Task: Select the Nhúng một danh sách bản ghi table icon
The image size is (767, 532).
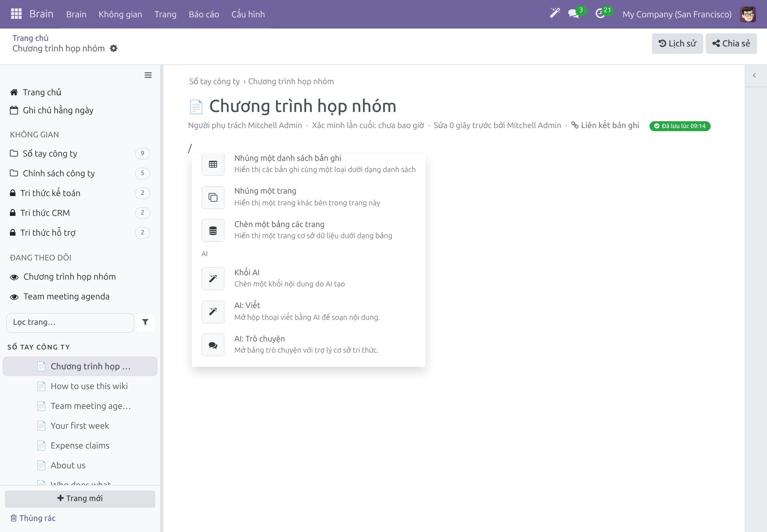Action: click(x=213, y=164)
